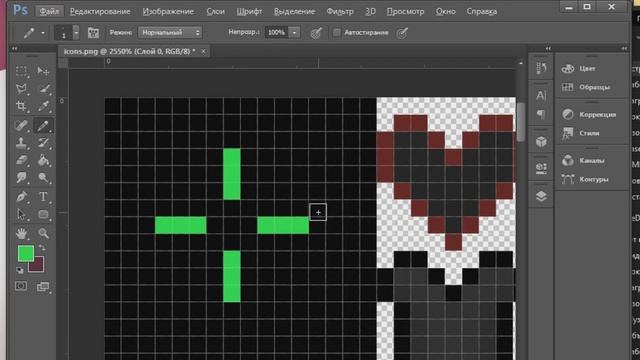Open the 3D menu
Image resolution: width=640 pixels, height=360 pixels.
pyautogui.click(x=370, y=11)
